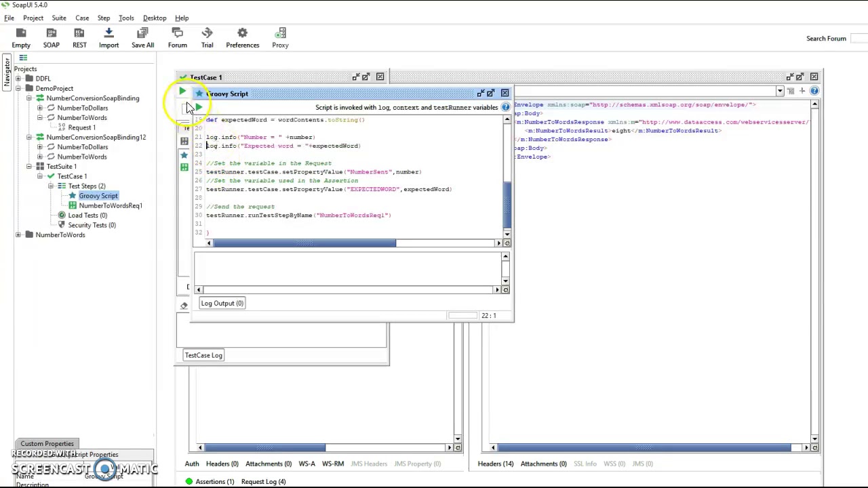Image resolution: width=868 pixels, height=488 pixels.
Task: Expand the NumberToWords project at tree bottom
Action: 18,235
